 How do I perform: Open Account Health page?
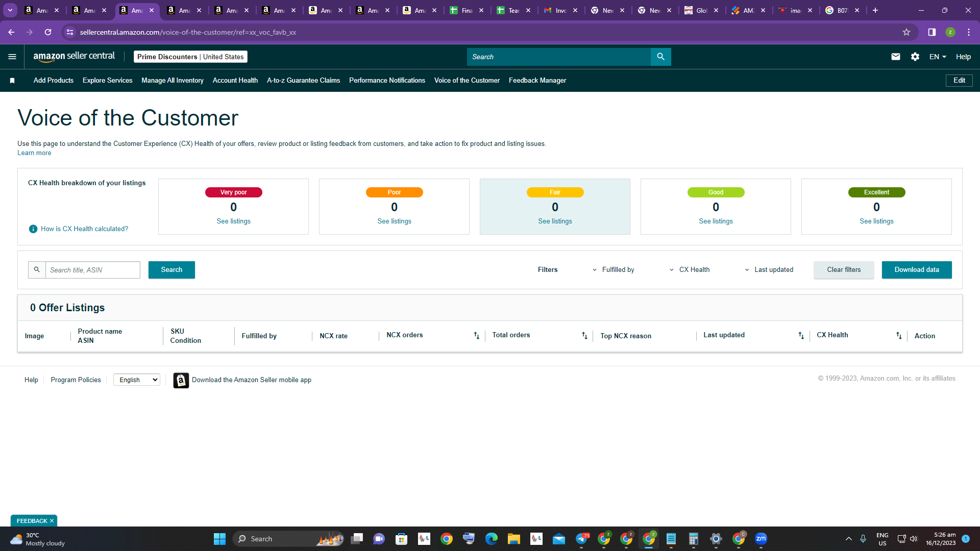(235, 81)
